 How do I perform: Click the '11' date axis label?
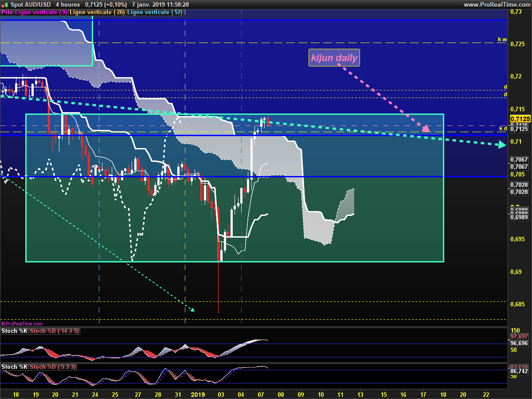(340, 394)
